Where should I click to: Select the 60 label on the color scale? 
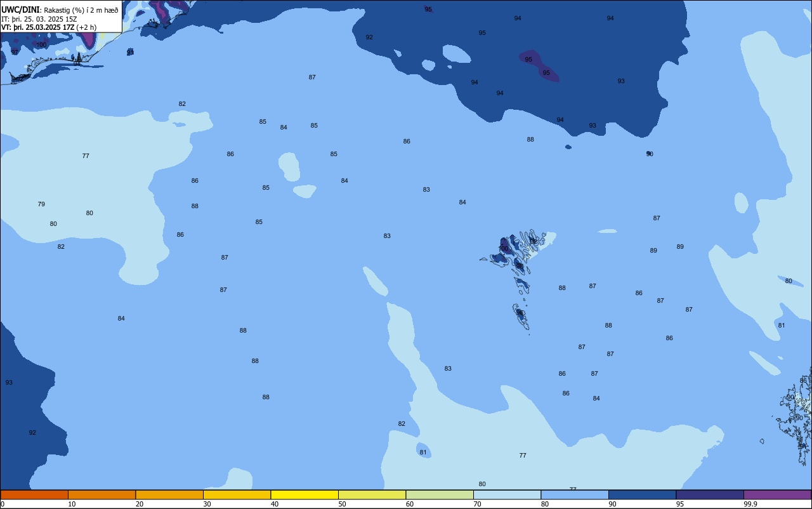coord(410,504)
